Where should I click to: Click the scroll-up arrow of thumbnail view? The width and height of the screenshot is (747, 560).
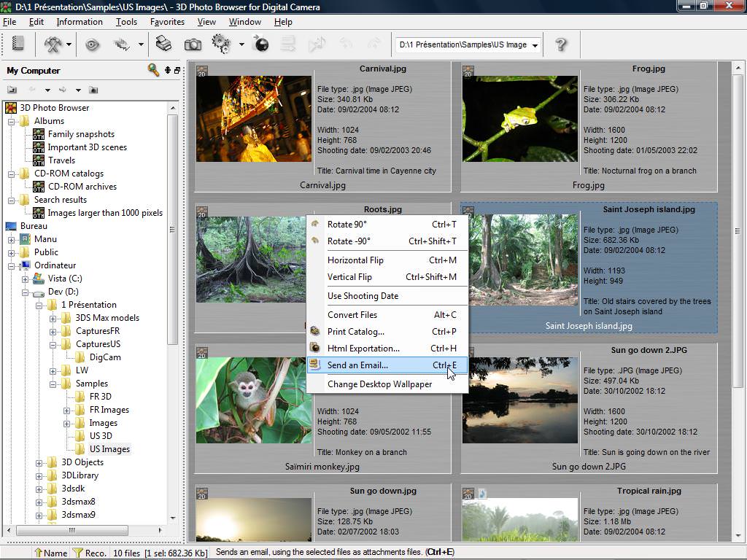pos(738,68)
